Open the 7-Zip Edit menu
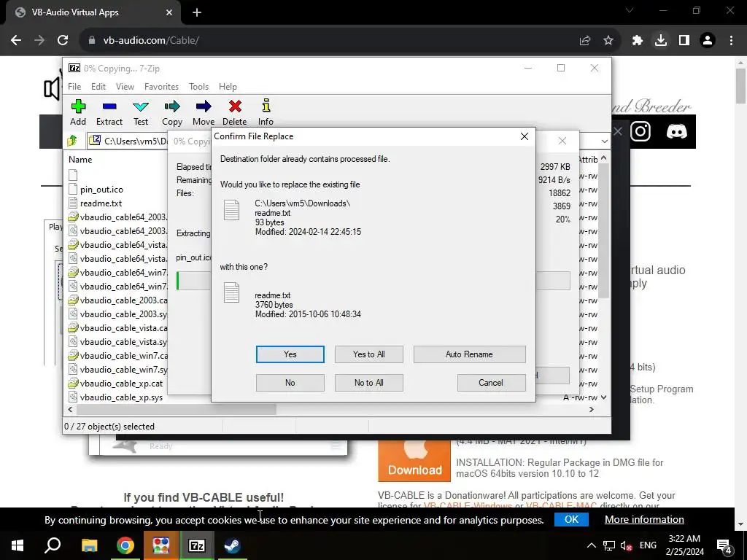The image size is (747, 560). pos(98,87)
